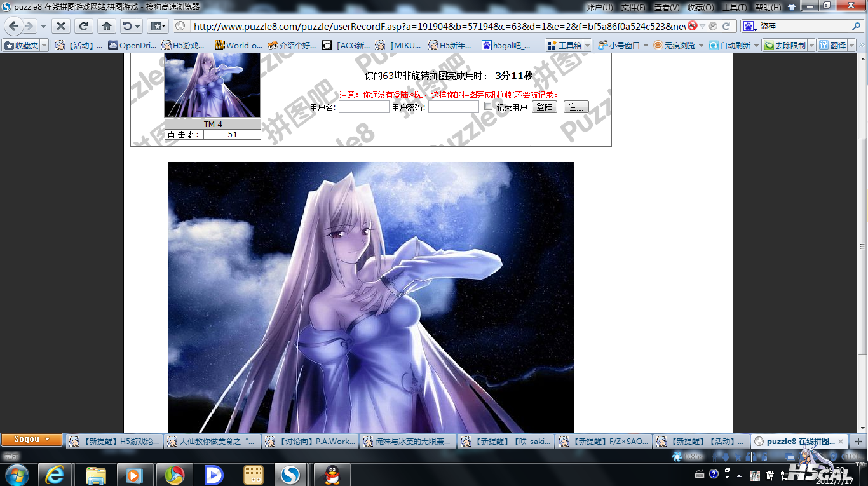Open the 帮助(H) menu

pyautogui.click(x=768, y=7)
